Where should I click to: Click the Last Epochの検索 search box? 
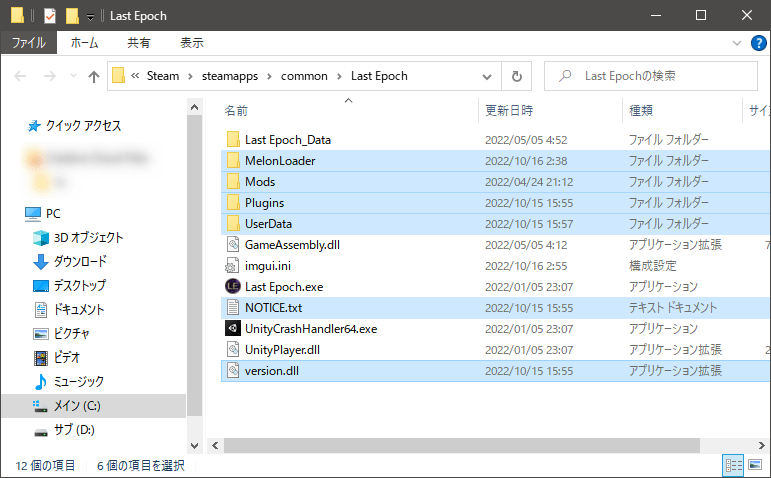651,76
